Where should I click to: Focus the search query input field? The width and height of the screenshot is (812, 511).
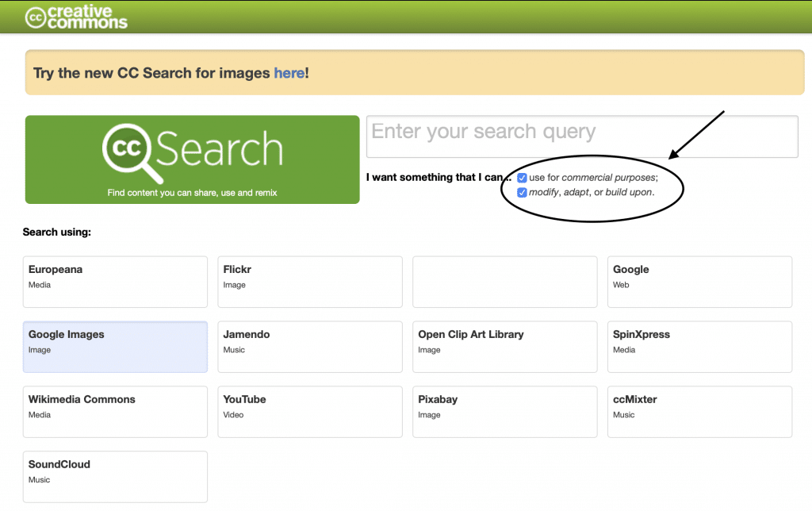point(582,136)
